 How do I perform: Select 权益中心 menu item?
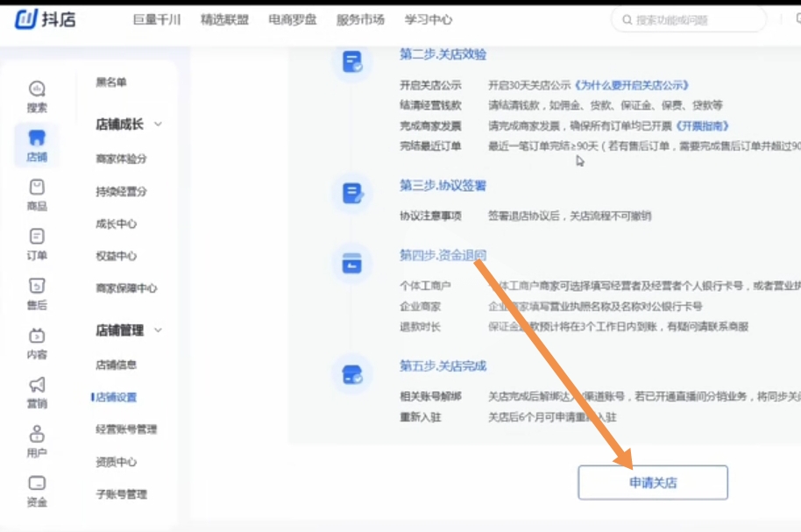coord(116,256)
